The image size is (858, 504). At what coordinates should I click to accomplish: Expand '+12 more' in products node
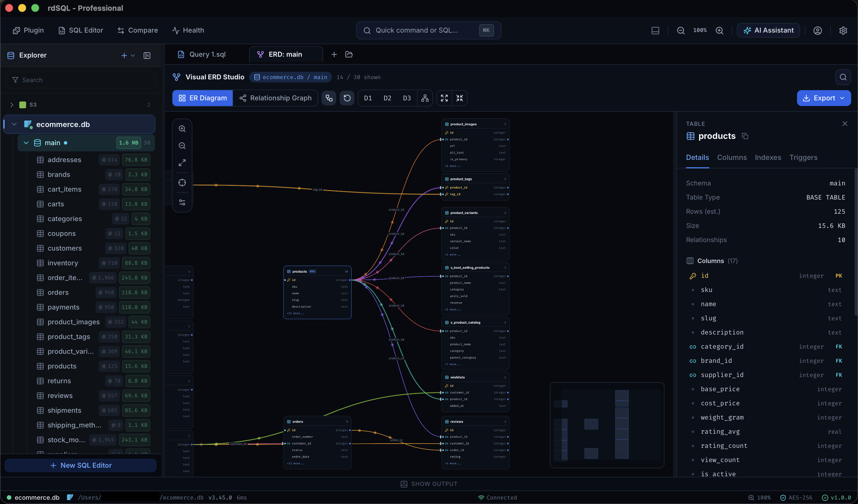(296, 313)
